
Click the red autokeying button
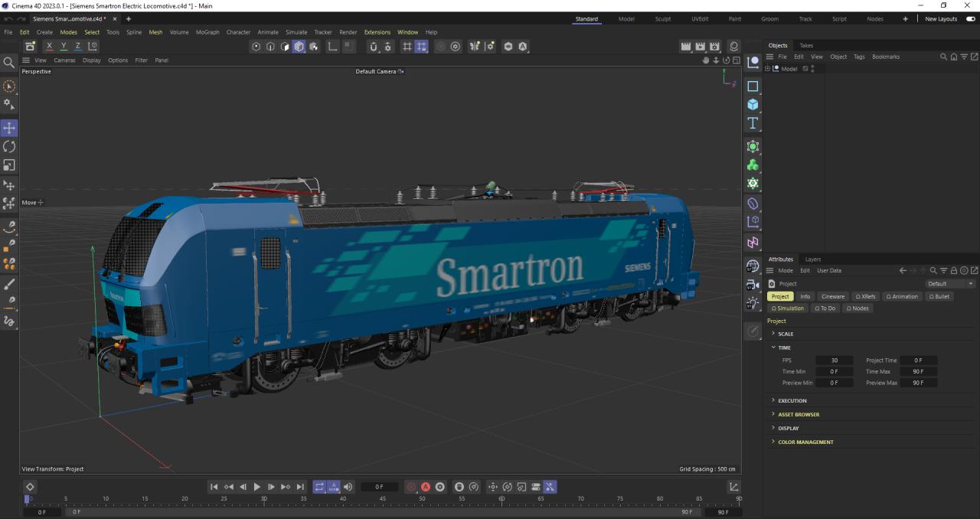coord(426,487)
